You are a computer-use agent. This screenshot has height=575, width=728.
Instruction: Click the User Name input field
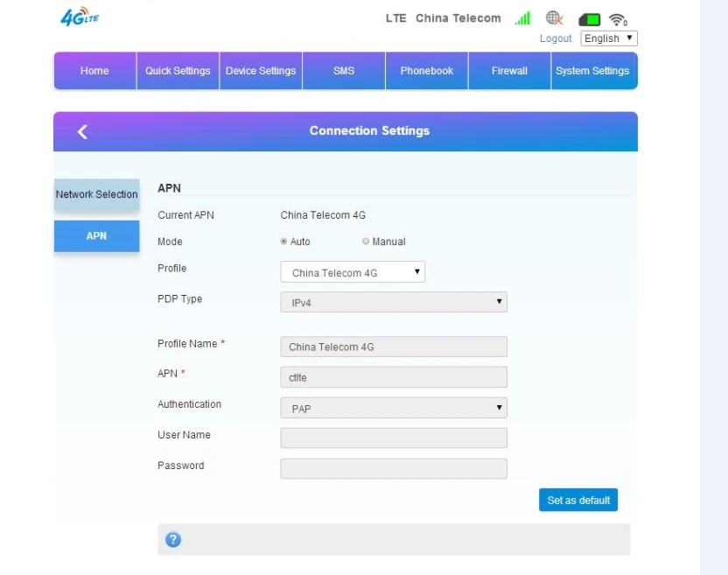[x=394, y=438]
